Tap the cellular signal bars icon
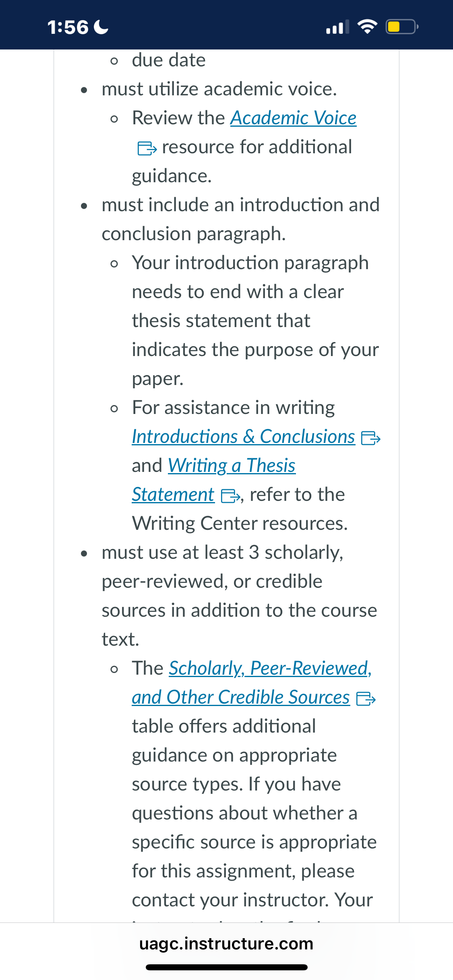Viewport: 453px width, 980px height. [x=337, y=27]
